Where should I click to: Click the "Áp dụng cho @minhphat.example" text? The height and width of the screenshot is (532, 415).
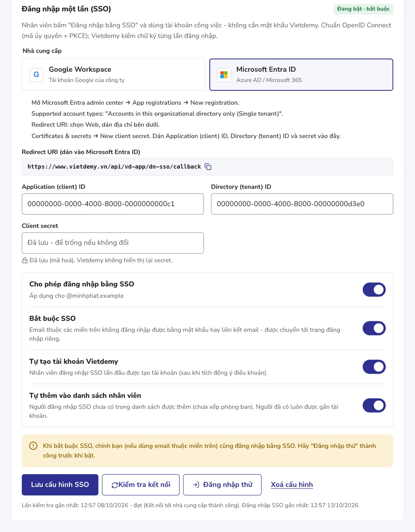[x=77, y=296]
